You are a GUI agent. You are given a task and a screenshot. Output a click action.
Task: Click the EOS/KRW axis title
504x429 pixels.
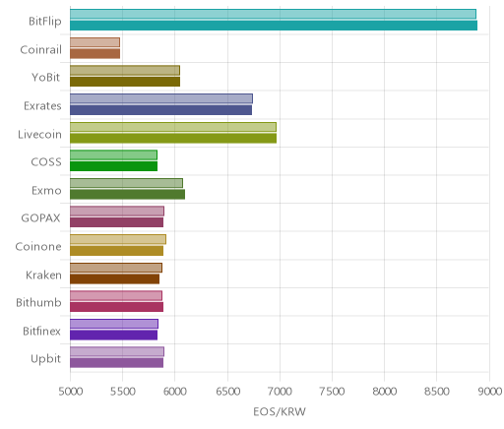click(280, 411)
